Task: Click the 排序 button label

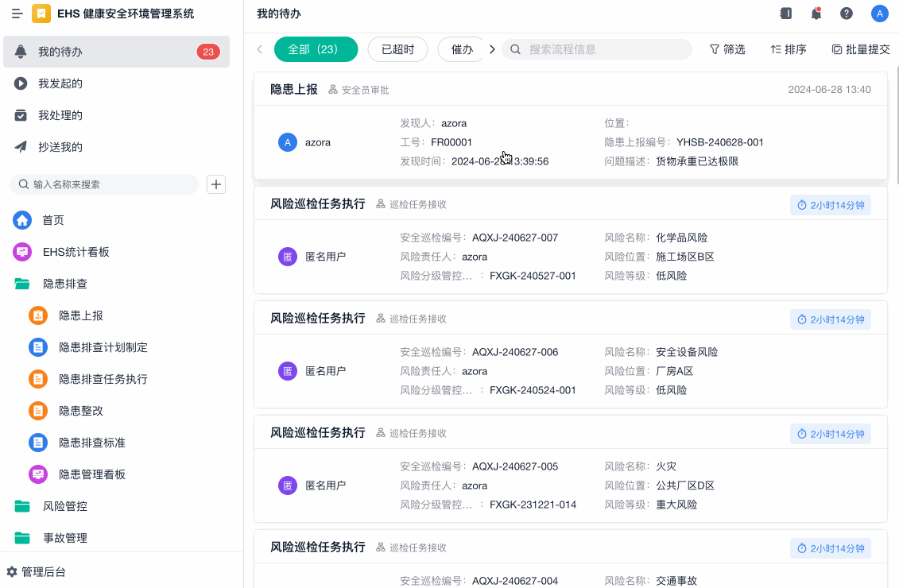Action: click(796, 50)
